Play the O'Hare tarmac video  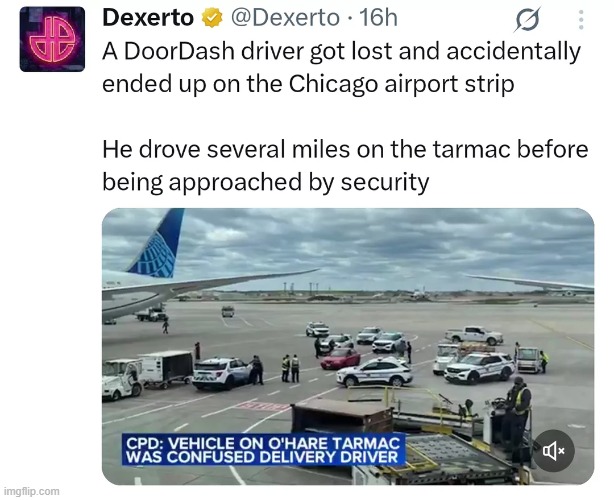pos(348,347)
